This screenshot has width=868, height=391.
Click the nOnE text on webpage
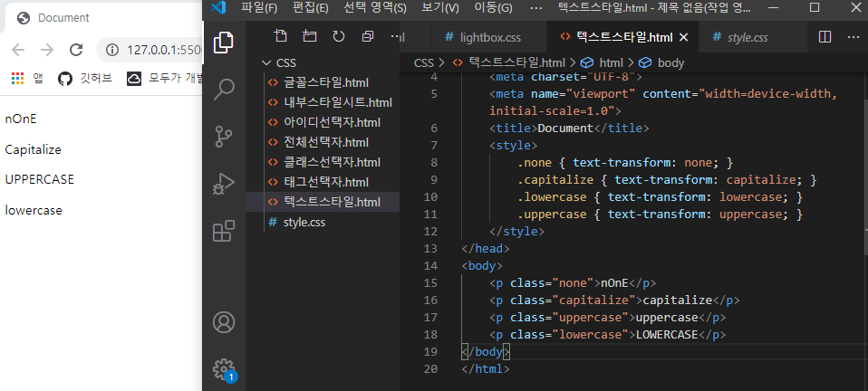(21, 119)
